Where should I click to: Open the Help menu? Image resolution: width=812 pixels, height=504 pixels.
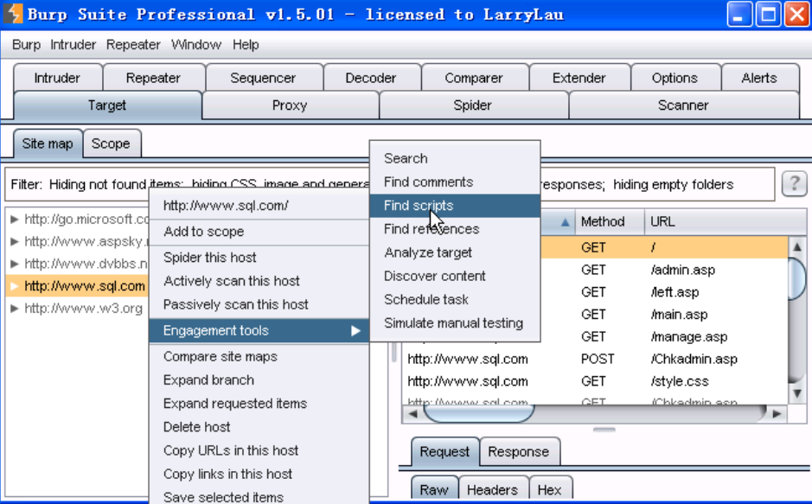pyautogui.click(x=246, y=44)
